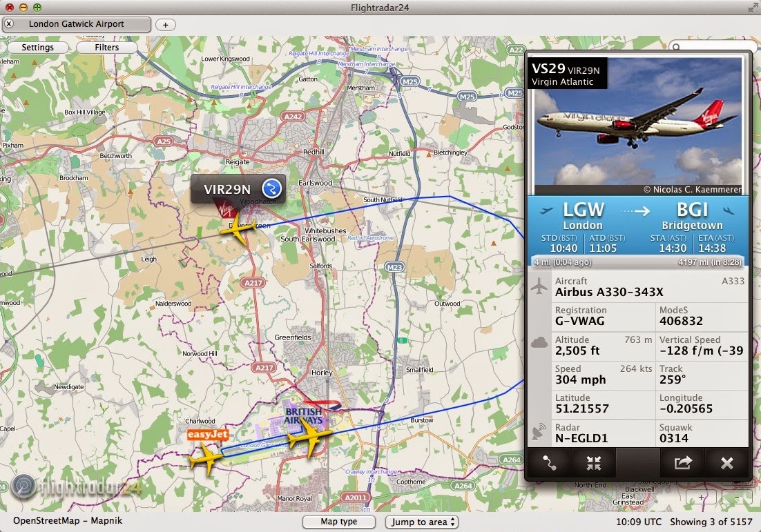Click the blue circular arrow on VIR29N label
Image resolution: width=761 pixels, height=532 pixels.
[272, 188]
